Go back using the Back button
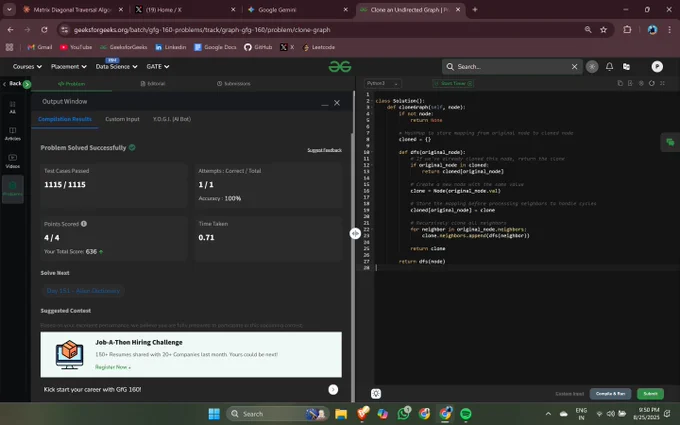This screenshot has width=680, height=425. [x=12, y=83]
